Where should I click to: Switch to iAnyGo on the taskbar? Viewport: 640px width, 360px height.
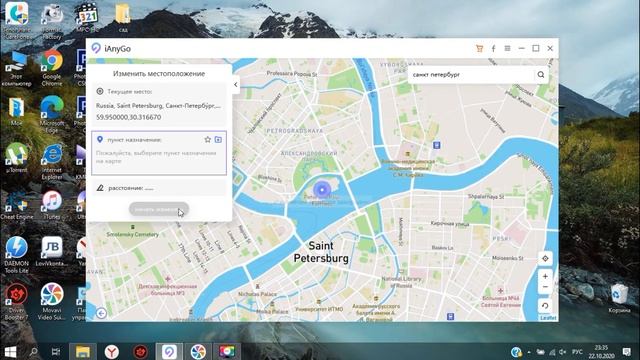(x=169, y=351)
